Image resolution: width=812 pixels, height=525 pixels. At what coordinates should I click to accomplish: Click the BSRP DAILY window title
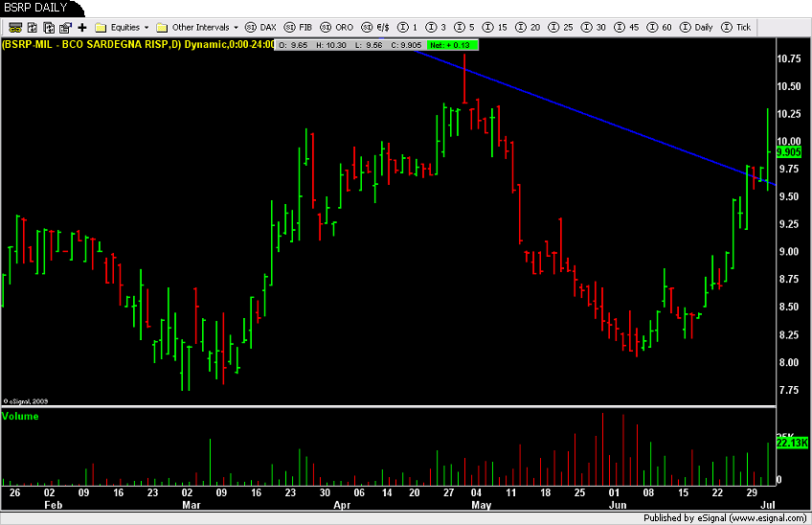[x=35, y=8]
